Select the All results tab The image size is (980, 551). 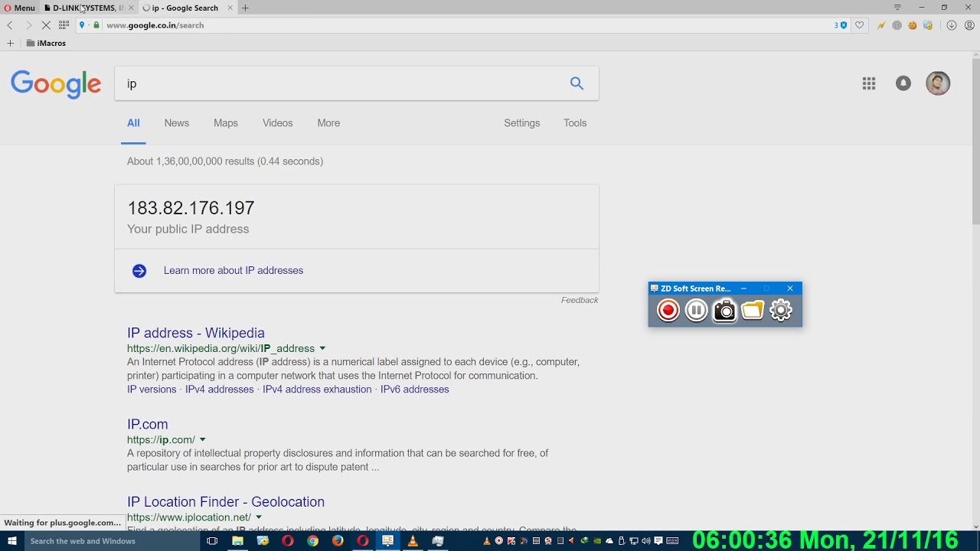click(x=133, y=123)
